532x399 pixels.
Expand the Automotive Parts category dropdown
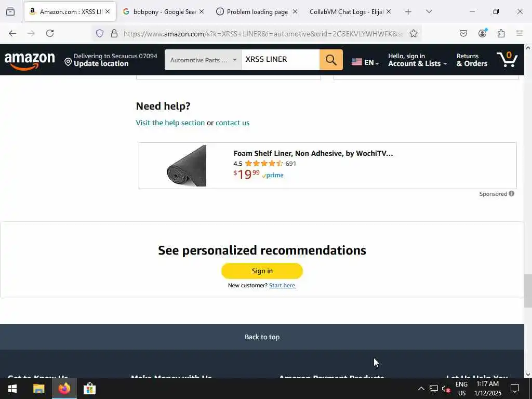(203, 60)
